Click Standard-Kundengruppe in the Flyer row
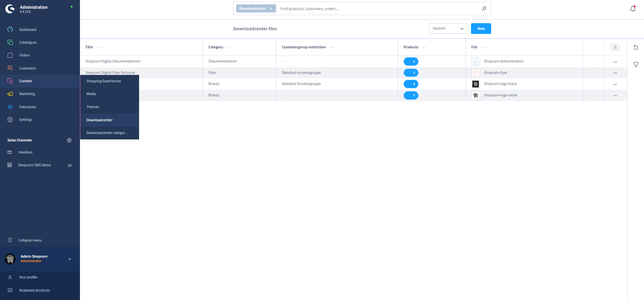 [x=301, y=73]
